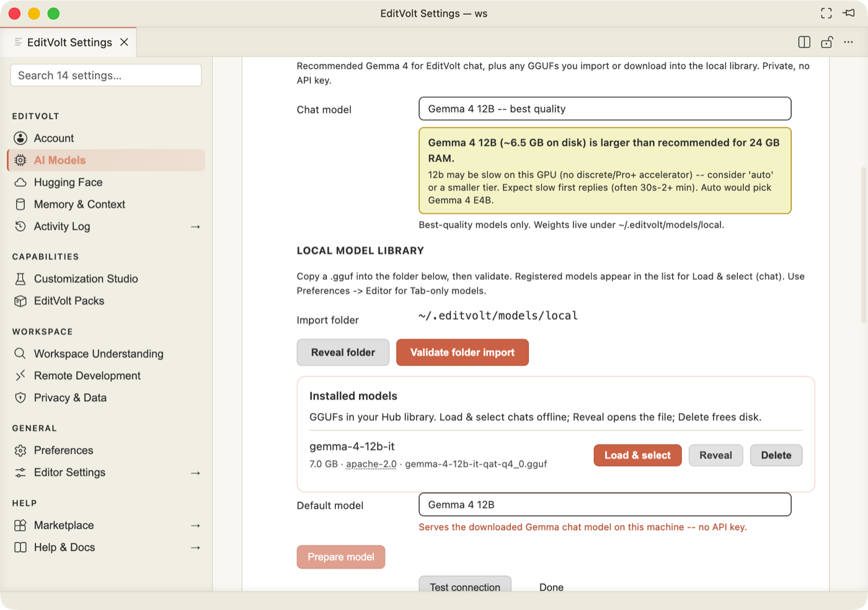The height and width of the screenshot is (610, 868).
Task: Click the Help & Docs book icon
Action: pos(20,547)
